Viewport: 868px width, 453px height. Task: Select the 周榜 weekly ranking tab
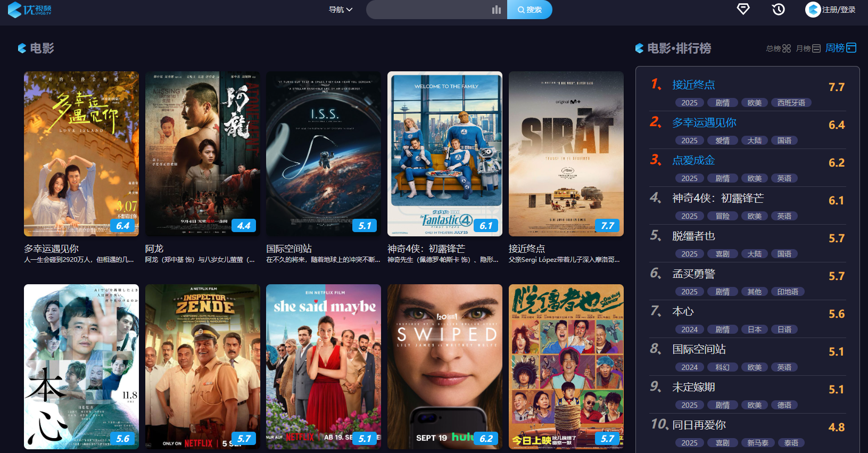(x=841, y=48)
